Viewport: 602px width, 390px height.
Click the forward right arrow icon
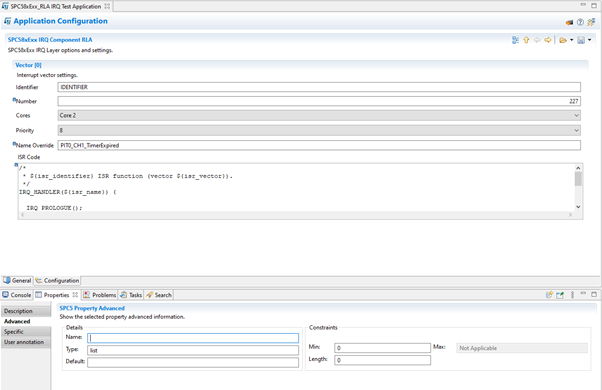pos(548,40)
